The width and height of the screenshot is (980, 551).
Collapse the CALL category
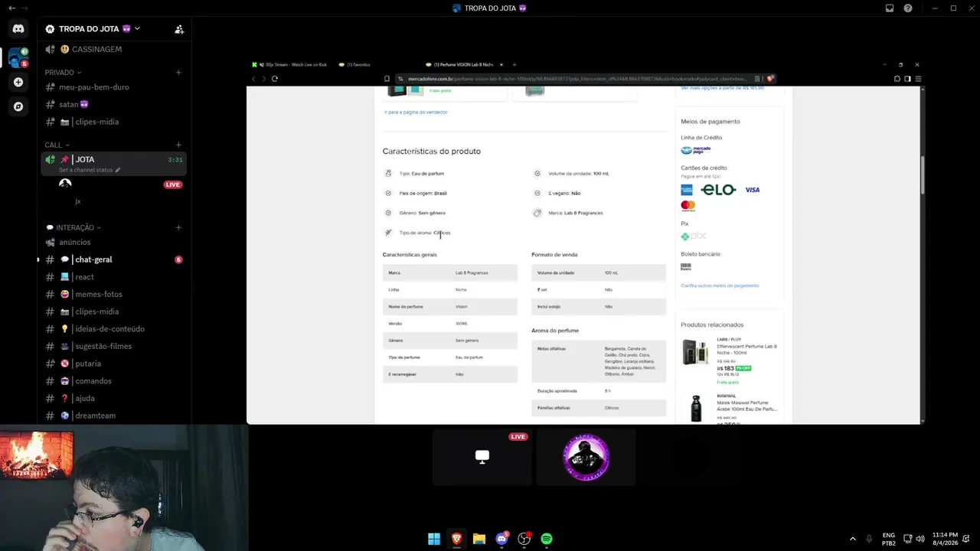[x=57, y=145]
